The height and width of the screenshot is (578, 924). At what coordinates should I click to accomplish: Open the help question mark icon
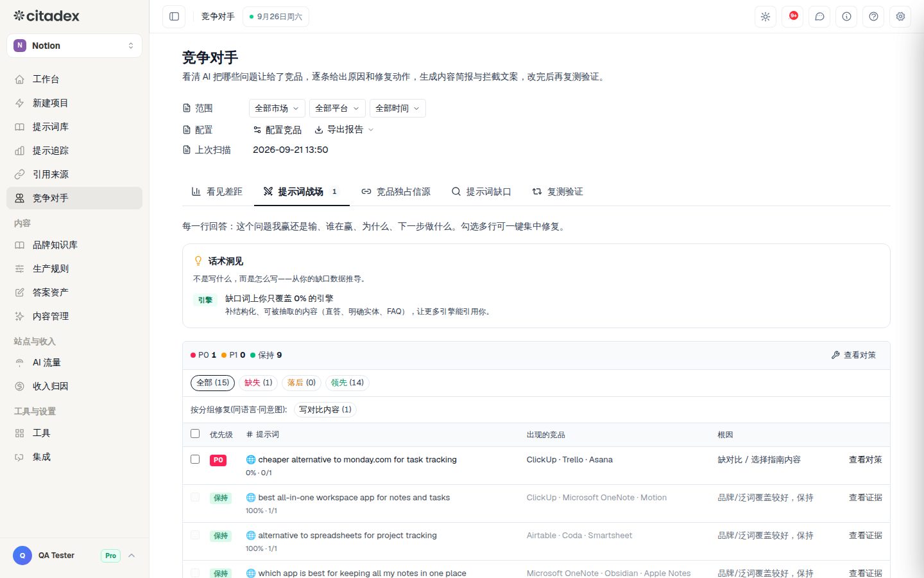pyautogui.click(x=873, y=17)
